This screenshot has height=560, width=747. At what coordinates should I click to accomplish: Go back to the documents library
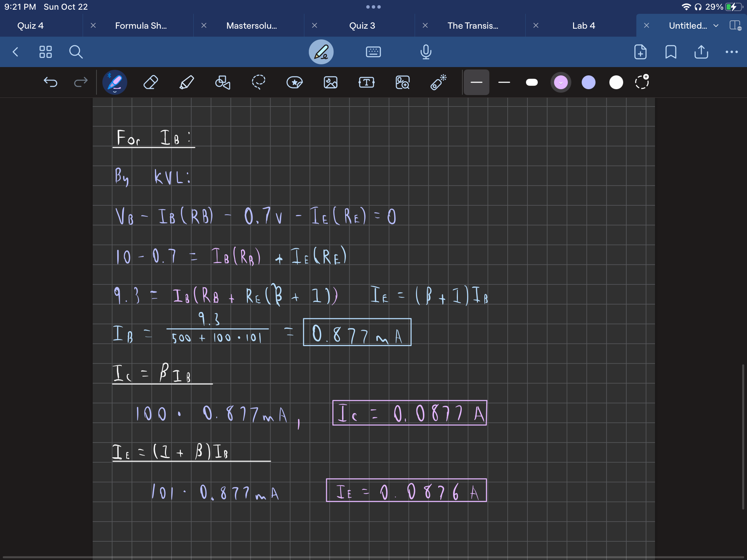tap(15, 52)
